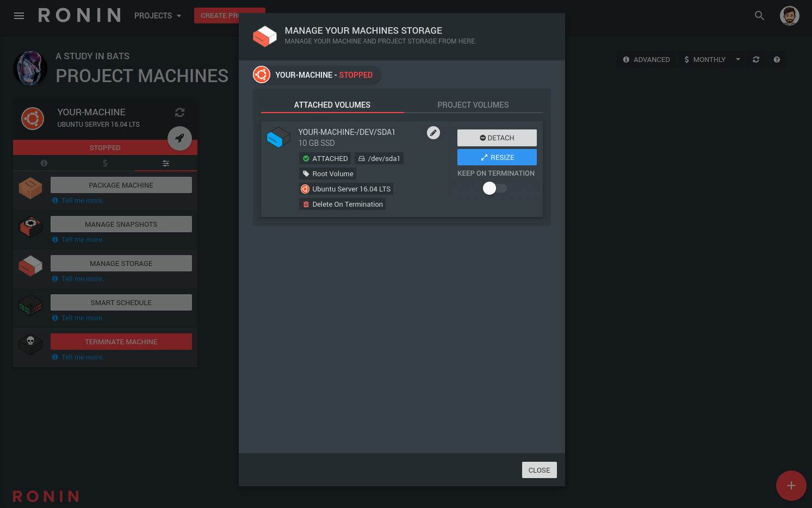Screen dimensions: 812x508
Task: Refresh the YOUR-MACHINE card status
Action: [180, 113]
